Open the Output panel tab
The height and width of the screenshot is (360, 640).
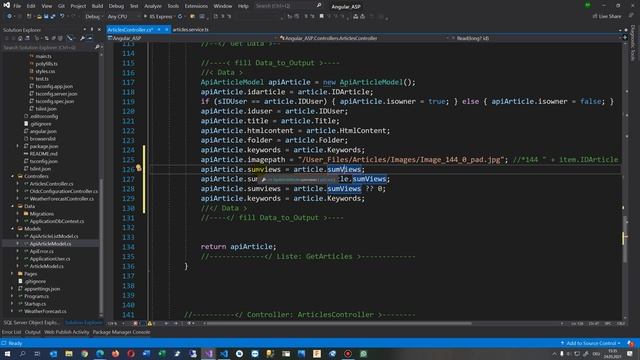click(x=33, y=332)
